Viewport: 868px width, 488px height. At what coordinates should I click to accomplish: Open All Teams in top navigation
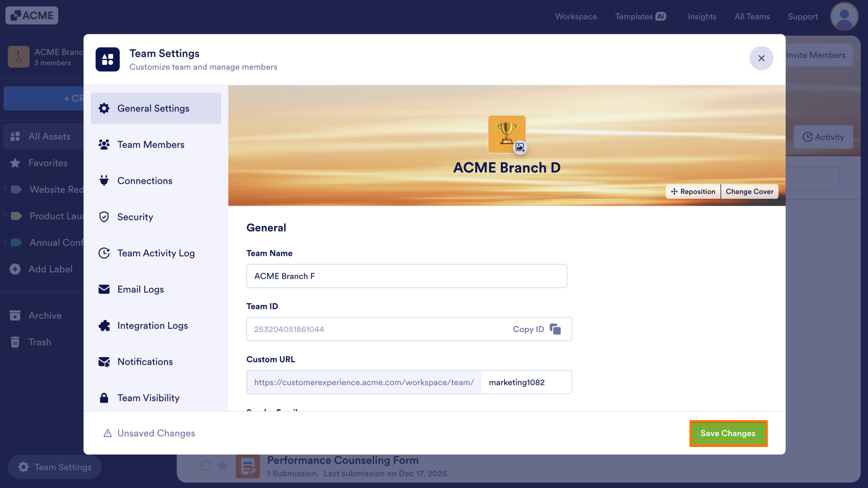752,16
